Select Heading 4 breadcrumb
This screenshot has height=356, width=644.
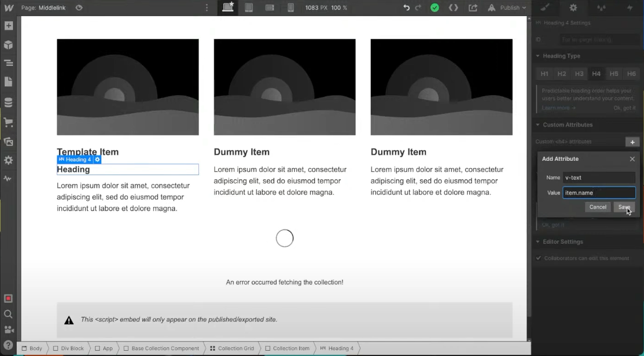pyautogui.click(x=337, y=348)
